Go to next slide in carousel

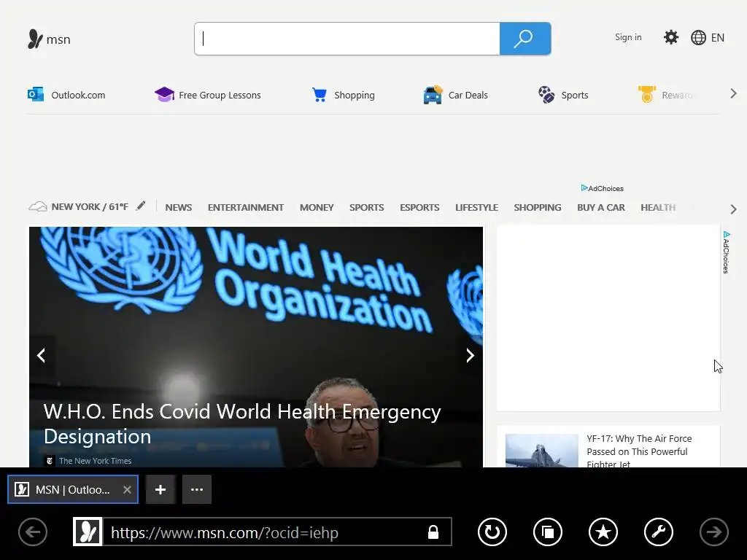[x=471, y=355]
